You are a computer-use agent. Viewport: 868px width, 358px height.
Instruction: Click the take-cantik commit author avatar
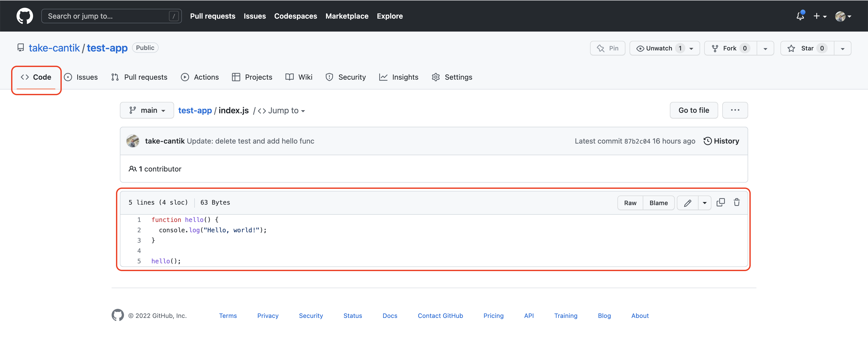tap(133, 141)
